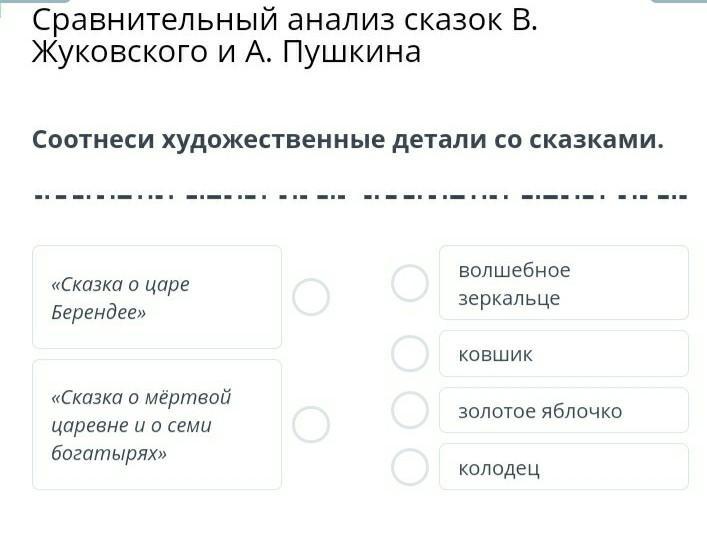Select the circle next to «волшебное зеркальце»
707x548 pixels.
pyautogui.click(x=410, y=283)
